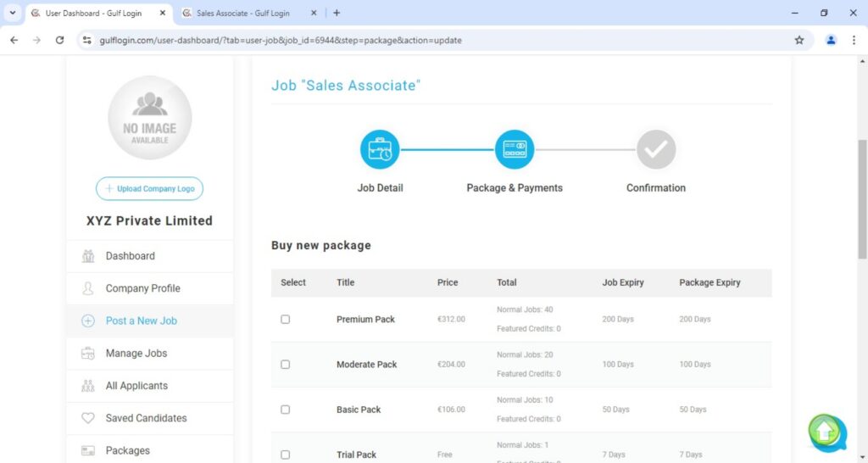
Task: Open the Chrome three-dot menu
Action: pos(854,40)
